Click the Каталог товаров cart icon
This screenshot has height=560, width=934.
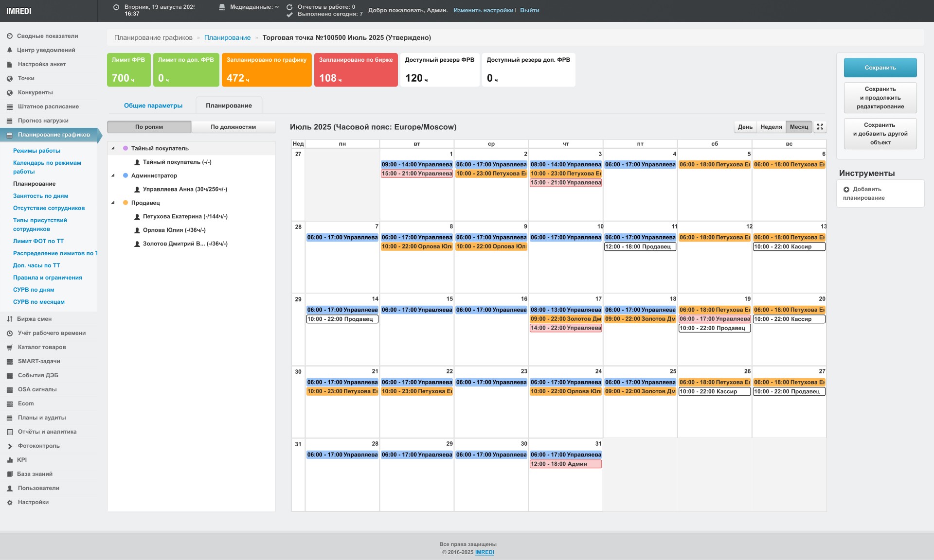tap(10, 347)
